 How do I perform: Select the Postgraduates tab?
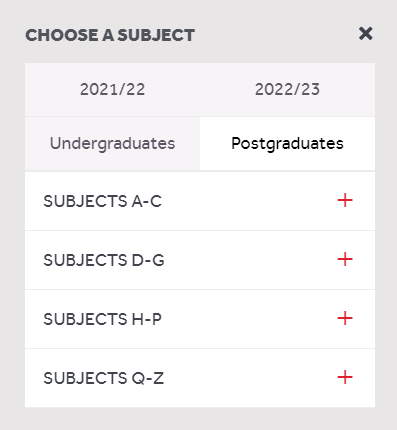pyautogui.click(x=287, y=144)
